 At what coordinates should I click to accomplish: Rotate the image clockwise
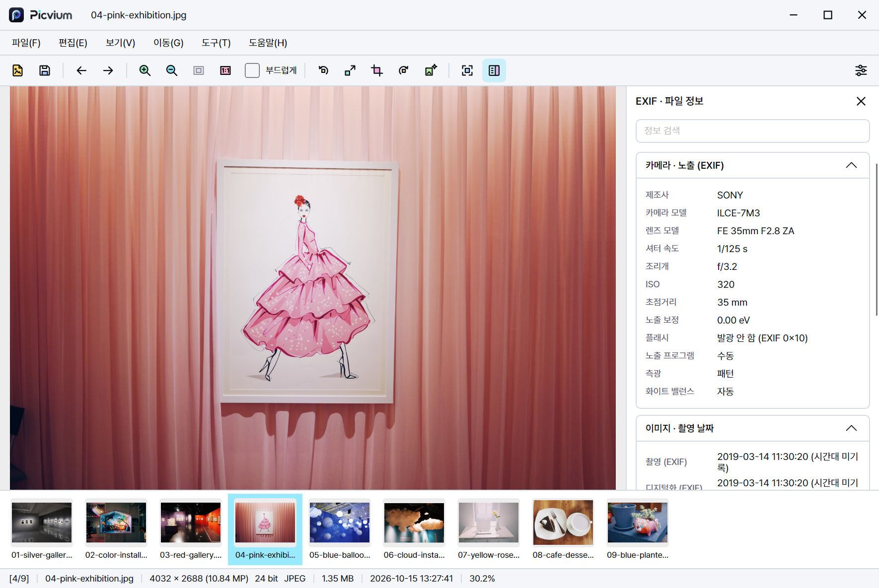404,70
